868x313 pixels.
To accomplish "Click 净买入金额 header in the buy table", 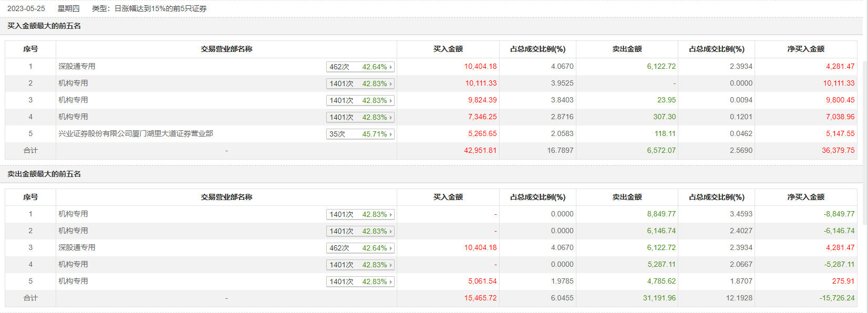I will pyautogui.click(x=805, y=49).
